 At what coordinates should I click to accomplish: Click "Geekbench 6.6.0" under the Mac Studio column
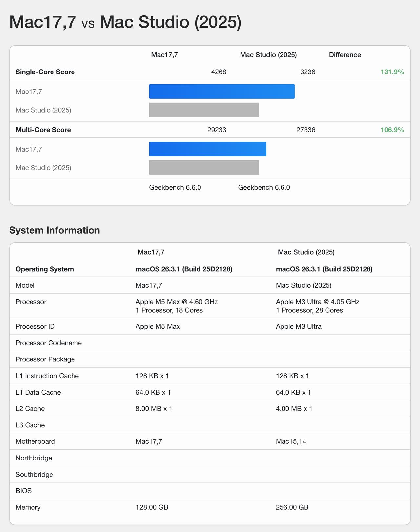pos(264,187)
